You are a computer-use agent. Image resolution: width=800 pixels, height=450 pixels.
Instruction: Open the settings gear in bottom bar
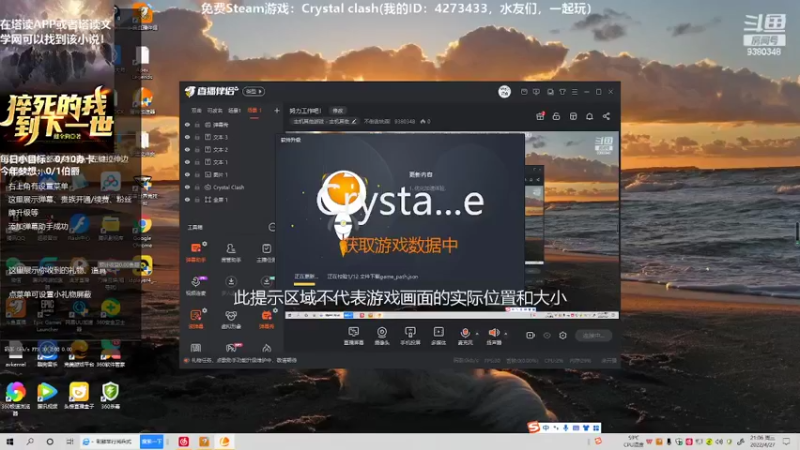[x=563, y=335]
